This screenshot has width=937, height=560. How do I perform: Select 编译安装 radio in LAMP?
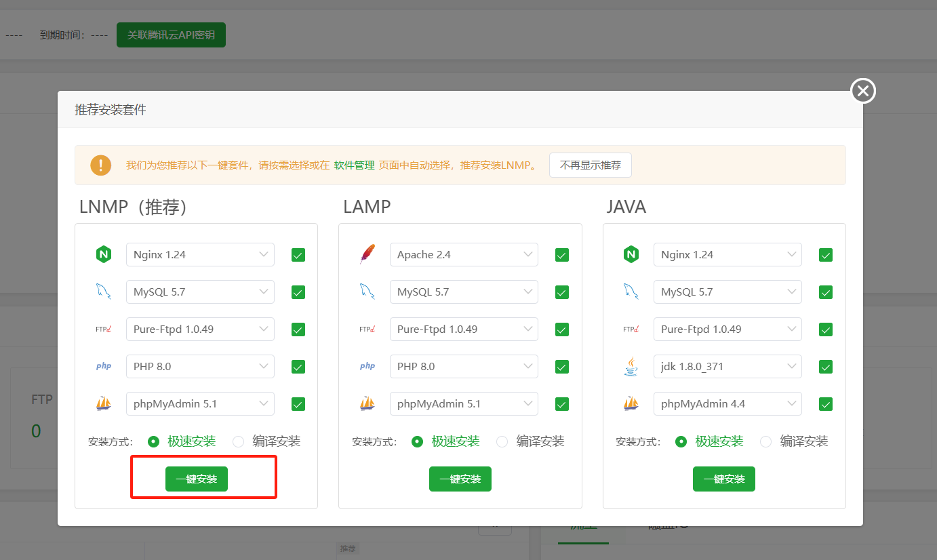[x=502, y=441]
